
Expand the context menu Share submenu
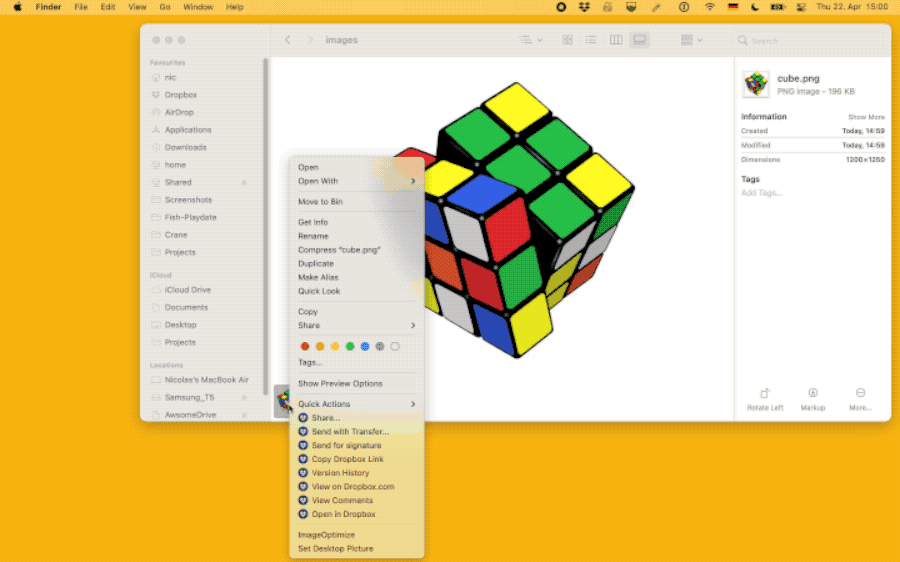click(x=356, y=325)
